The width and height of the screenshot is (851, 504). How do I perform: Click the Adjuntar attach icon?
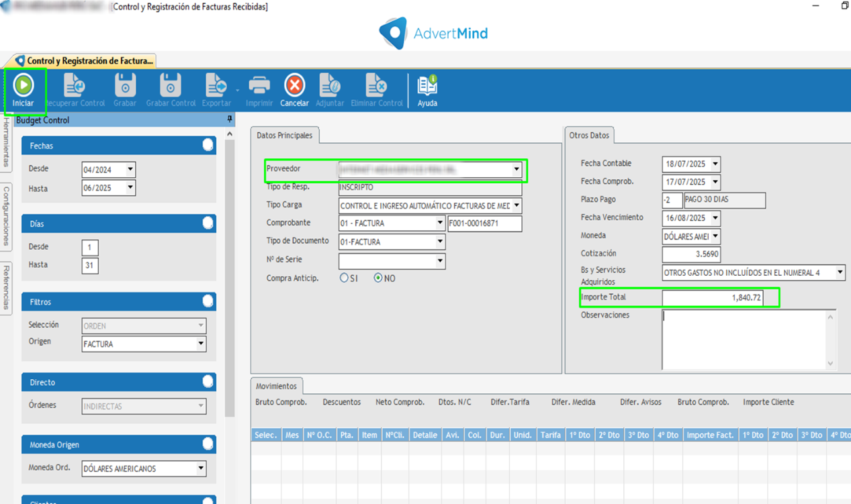click(330, 85)
